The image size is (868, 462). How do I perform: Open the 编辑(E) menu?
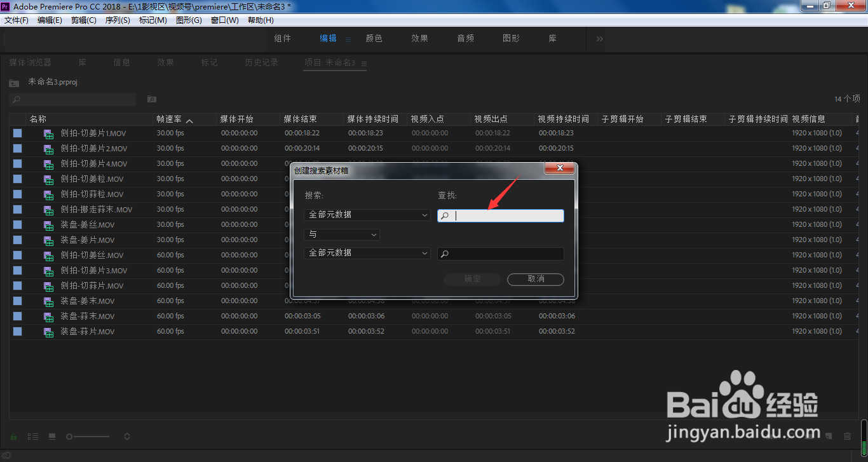pyautogui.click(x=50, y=20)
